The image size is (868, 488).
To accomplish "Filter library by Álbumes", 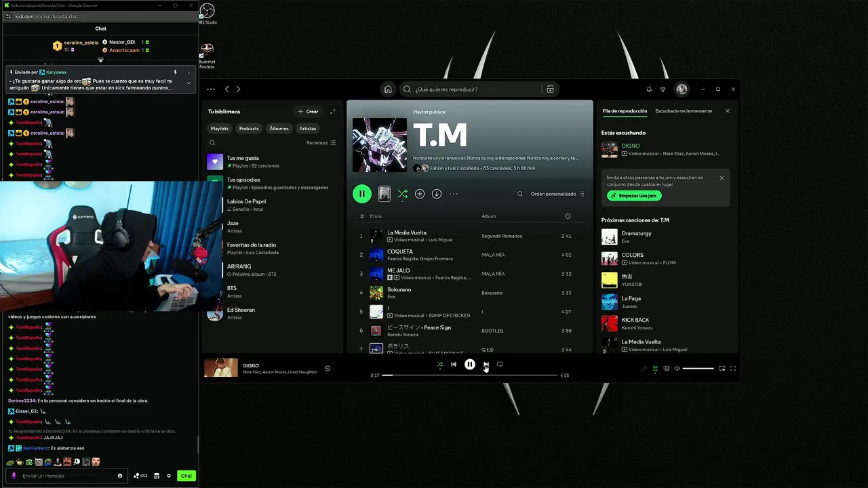I will coord(279,128).
